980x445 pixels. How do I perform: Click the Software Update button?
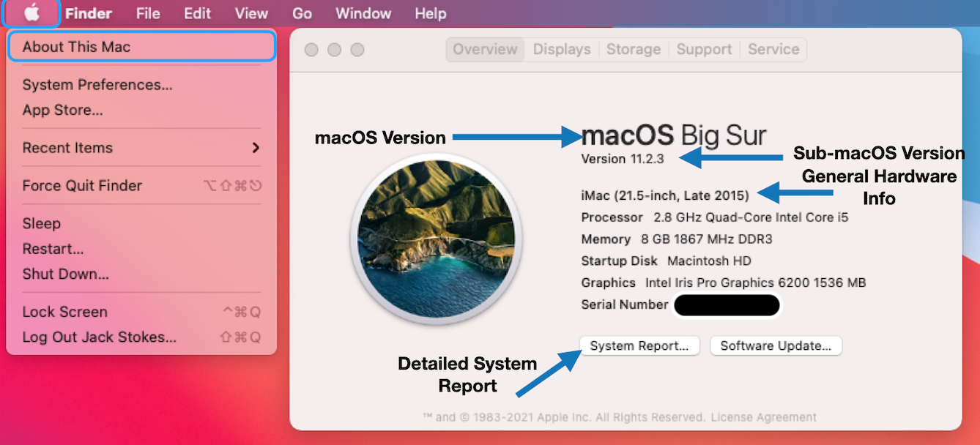point(776,346)
